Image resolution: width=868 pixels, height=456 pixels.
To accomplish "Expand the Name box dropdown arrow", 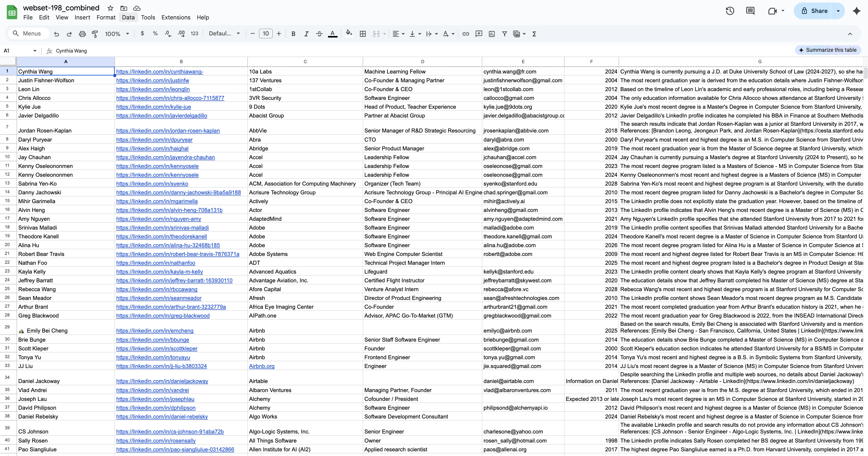I will (x=35, y=51).
